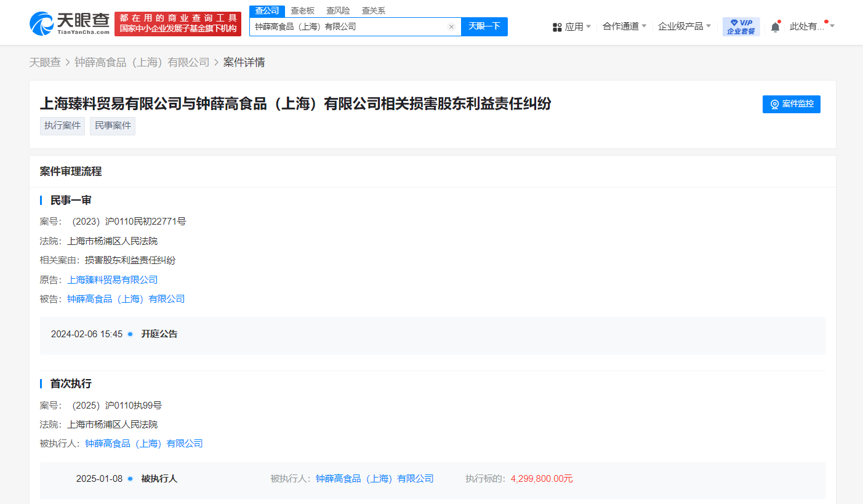Screen dimensions: 863x504
Task: Expand the 企业级产品 dropdown
Action: click(x=684, y=26)
